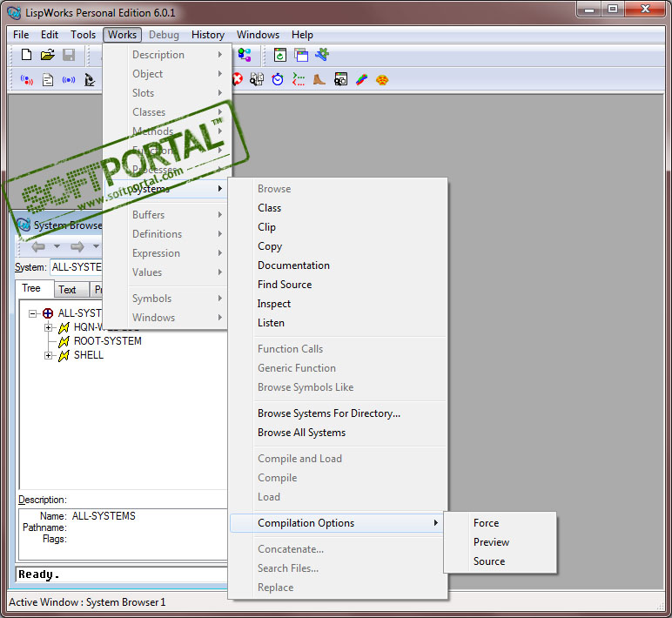Choose Inspect menu item

tap(338, 304)
